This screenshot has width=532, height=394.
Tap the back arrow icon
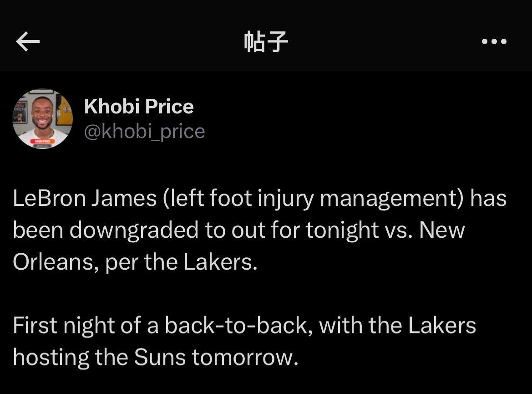point(28,42)
